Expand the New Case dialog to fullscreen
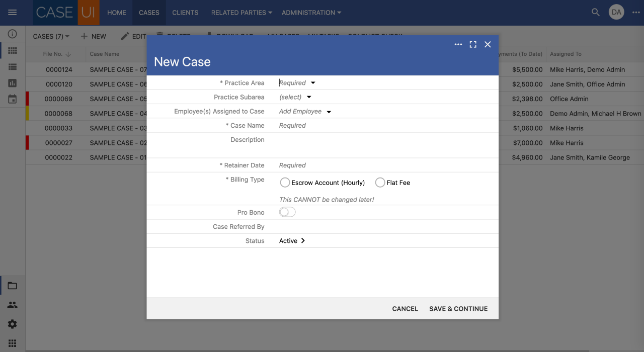644x352 pixels. 472,44
